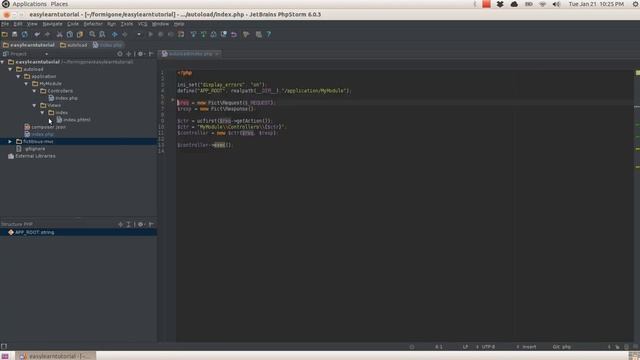Click the Help question mark icon
640x360 pixels.
point(269,34)
